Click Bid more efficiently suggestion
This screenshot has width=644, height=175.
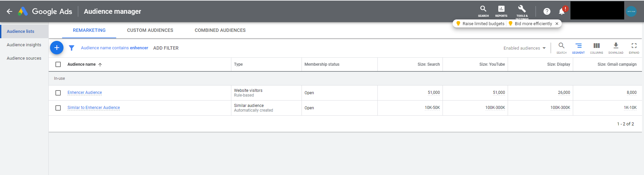pos(530,23)
